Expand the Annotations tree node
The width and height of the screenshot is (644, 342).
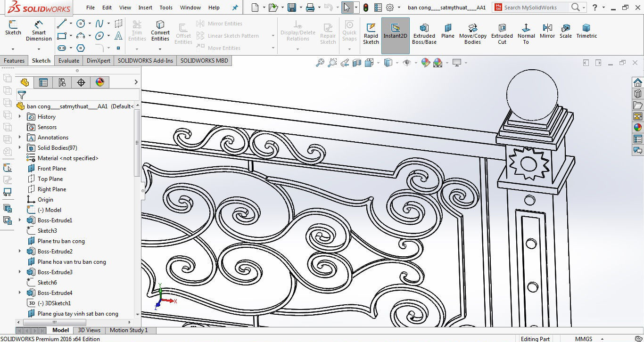[x=20, y=137]
